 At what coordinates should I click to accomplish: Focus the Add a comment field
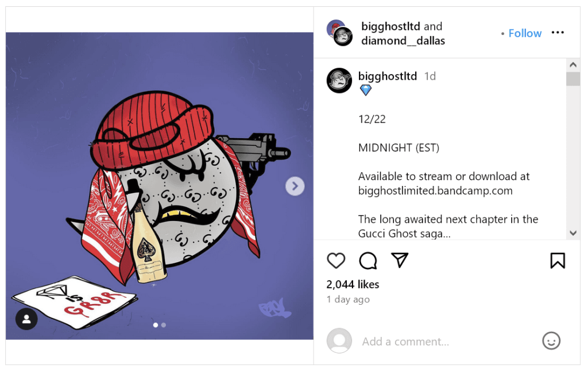tap(446, 341)
